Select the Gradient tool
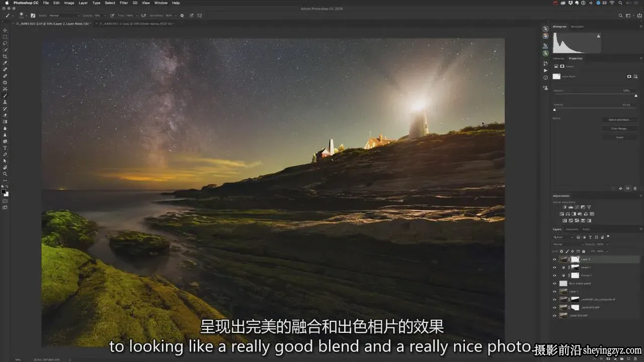 tap(5, 122)
